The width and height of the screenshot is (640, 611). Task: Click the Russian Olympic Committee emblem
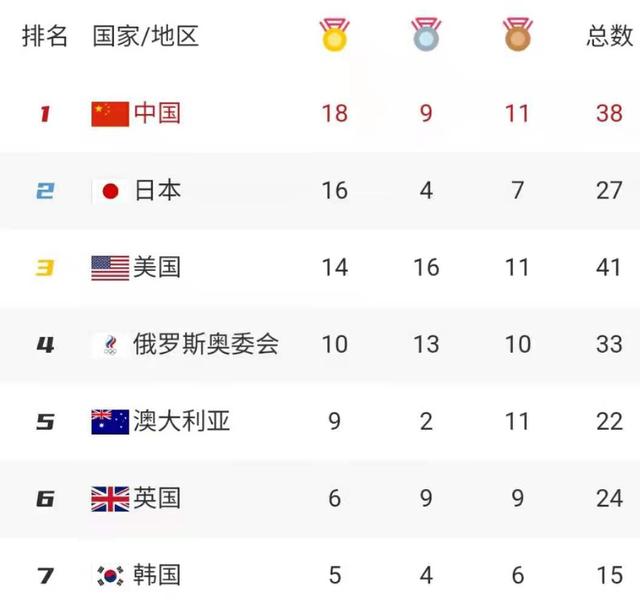click(x=110, y=345)
